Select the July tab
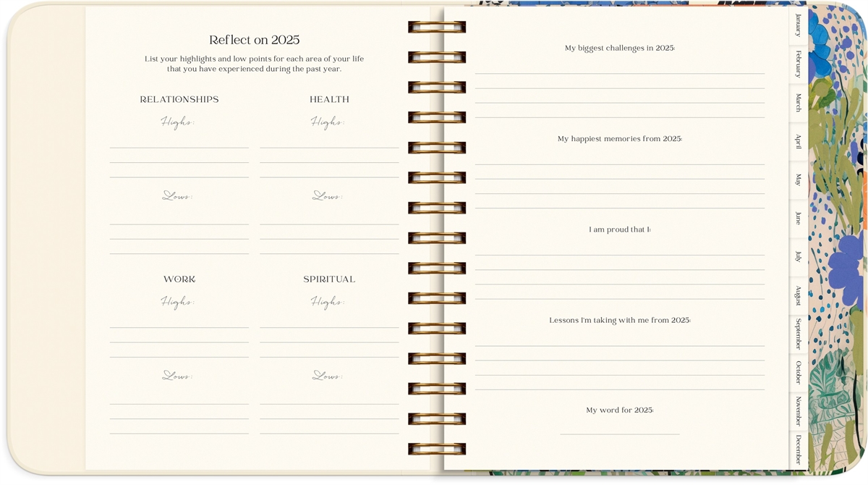 798,257
